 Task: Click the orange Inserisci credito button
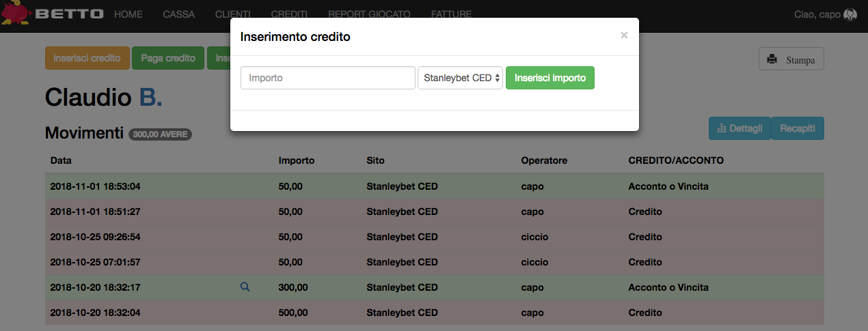[87, 58]
